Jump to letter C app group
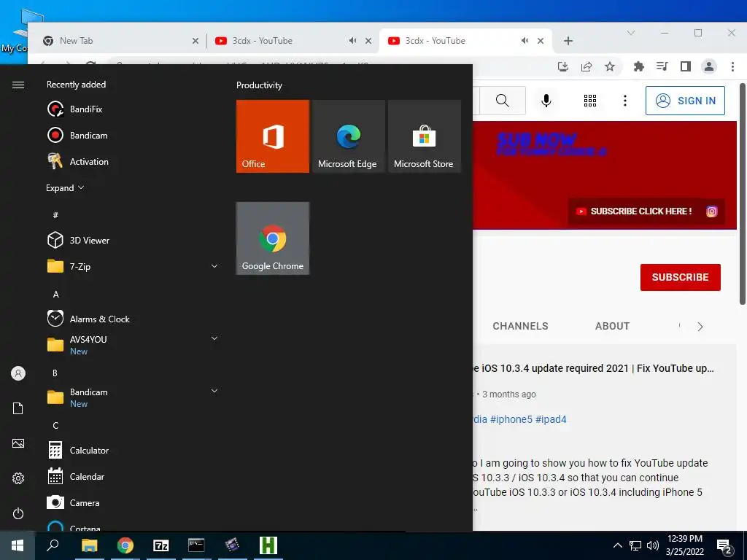 coord(55,425)
